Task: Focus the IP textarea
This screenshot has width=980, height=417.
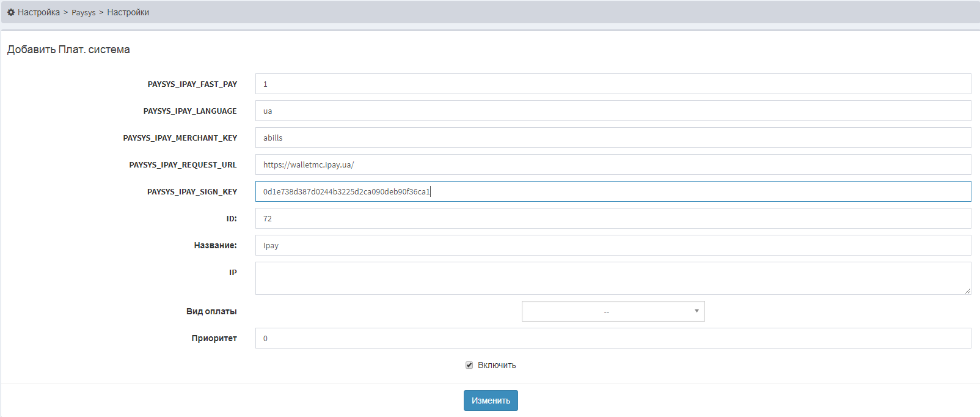Action: 613,278
